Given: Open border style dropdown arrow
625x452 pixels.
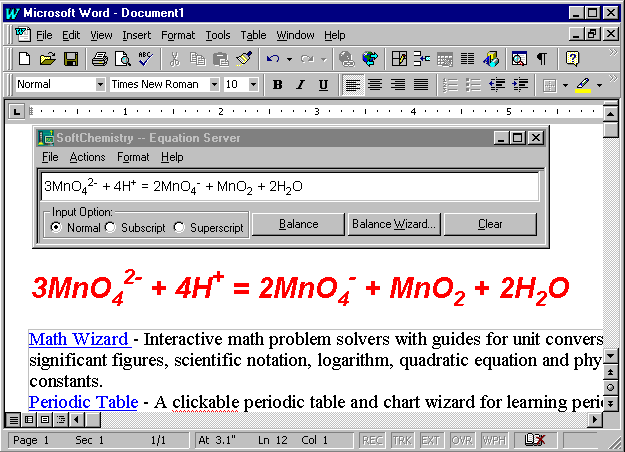Looking at the screenshot, I should point(565,85).
